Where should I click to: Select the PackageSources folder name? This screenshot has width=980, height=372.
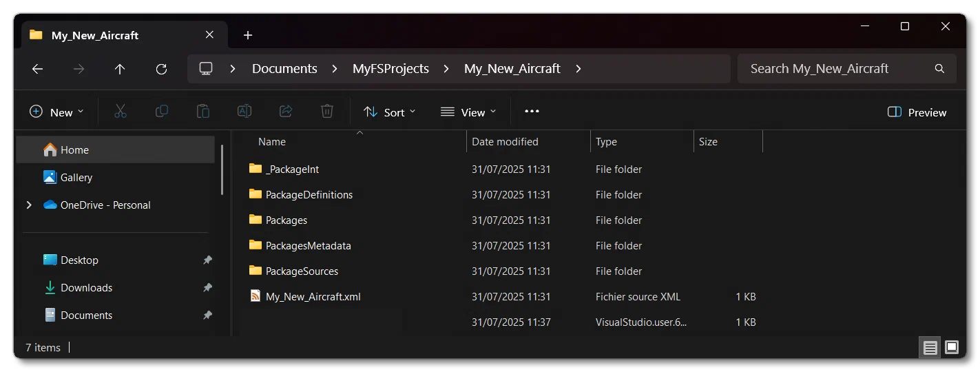[302, 271]
